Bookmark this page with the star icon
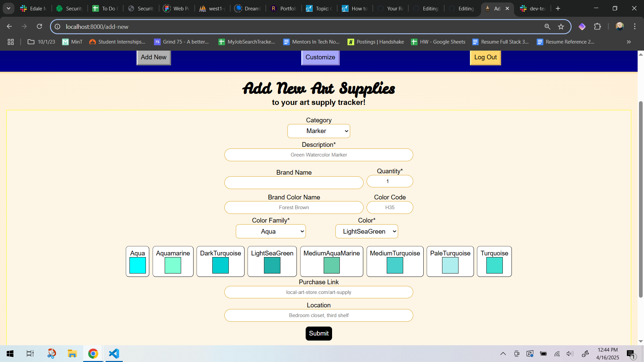This screenshot has width=644, height=362. coord(561,26)
